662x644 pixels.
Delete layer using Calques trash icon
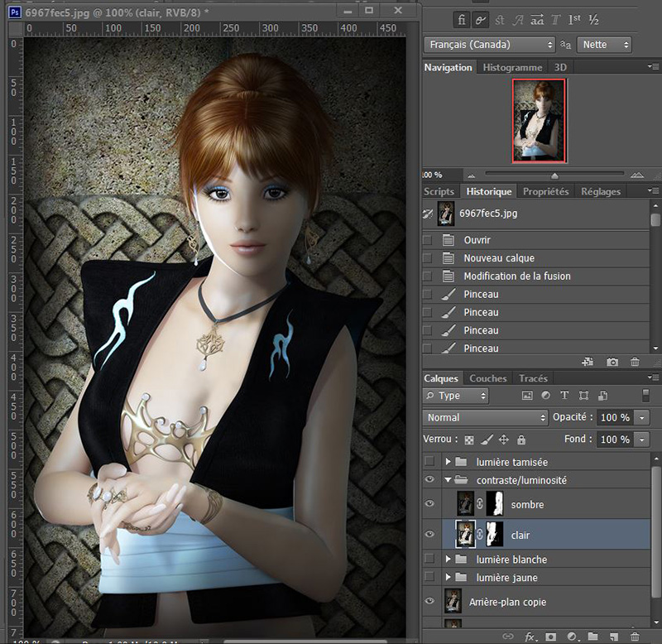coord(635,637)
